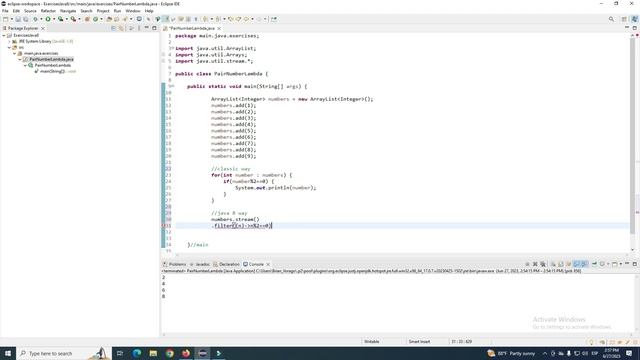Collapse PairNumberLambda.java file node in tree
This screenshot has height=360, width=640.
coord(20,59)
